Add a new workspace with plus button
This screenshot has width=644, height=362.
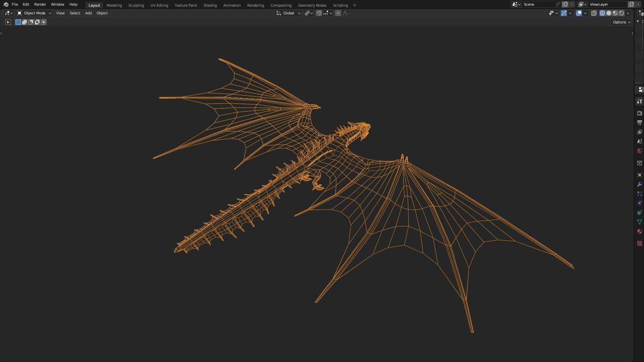click(x=355, y=5)
